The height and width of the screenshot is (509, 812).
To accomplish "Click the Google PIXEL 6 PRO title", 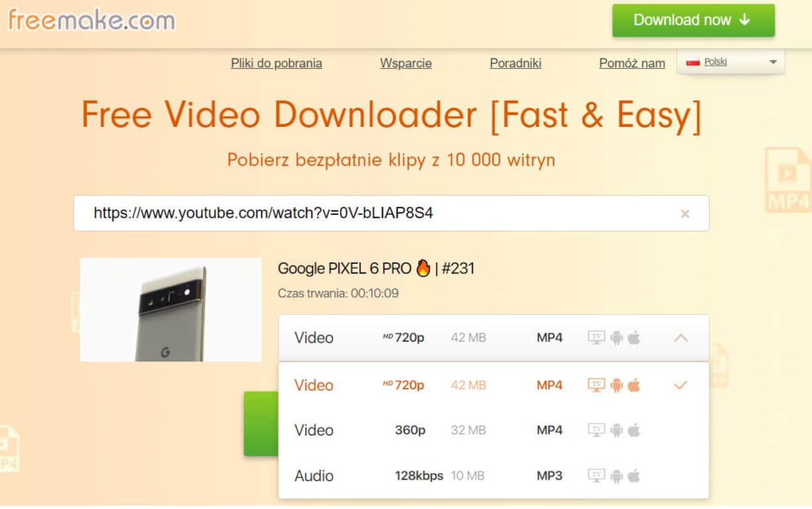I will (376, 268).
